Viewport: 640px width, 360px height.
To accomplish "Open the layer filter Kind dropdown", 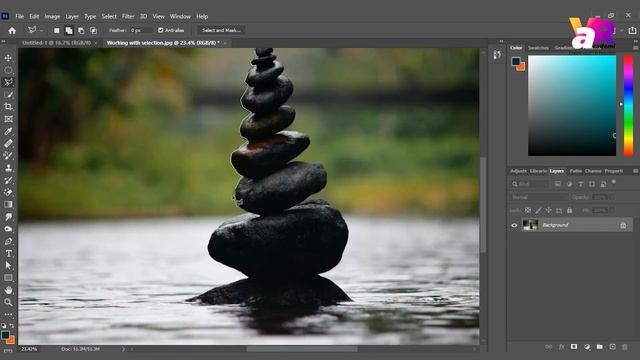I will [x=529, y=184].
